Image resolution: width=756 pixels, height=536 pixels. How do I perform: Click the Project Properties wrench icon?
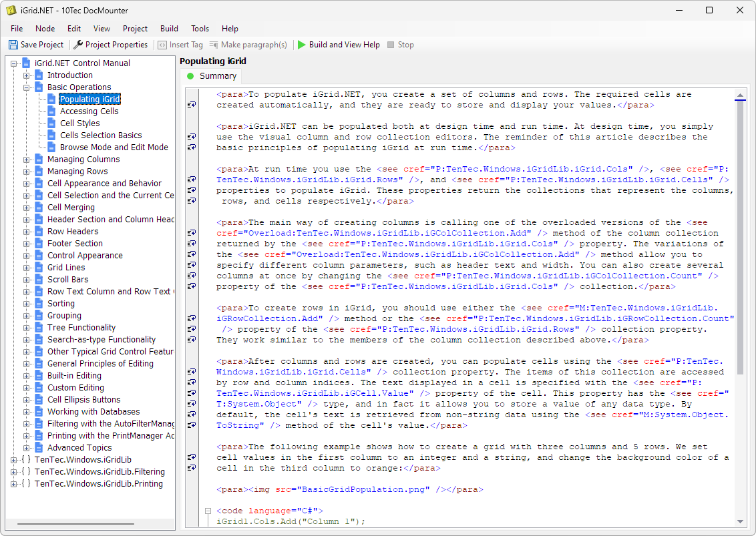coord(78,45)
